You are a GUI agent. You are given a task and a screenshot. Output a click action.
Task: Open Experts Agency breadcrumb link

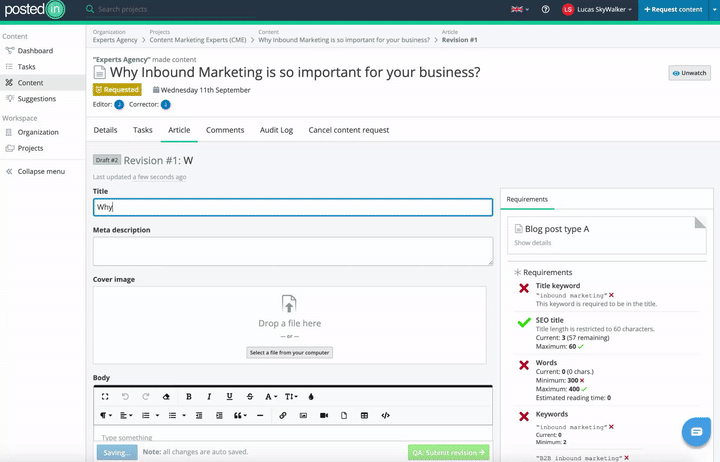[115, 40]
